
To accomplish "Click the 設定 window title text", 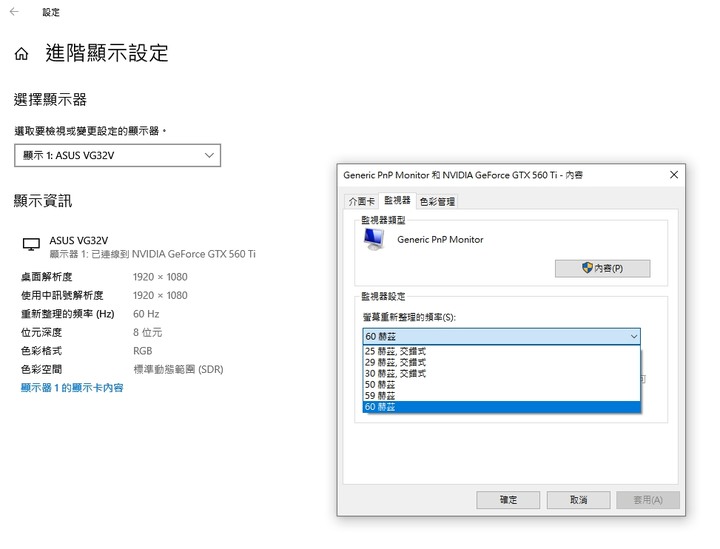I will click(51, 12).
